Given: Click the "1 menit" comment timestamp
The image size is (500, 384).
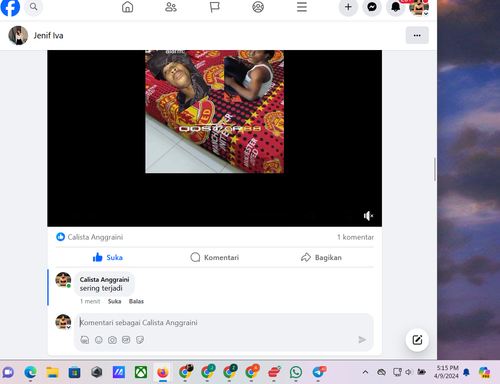Looking at the screenshot, I should (x=90, y=301).
